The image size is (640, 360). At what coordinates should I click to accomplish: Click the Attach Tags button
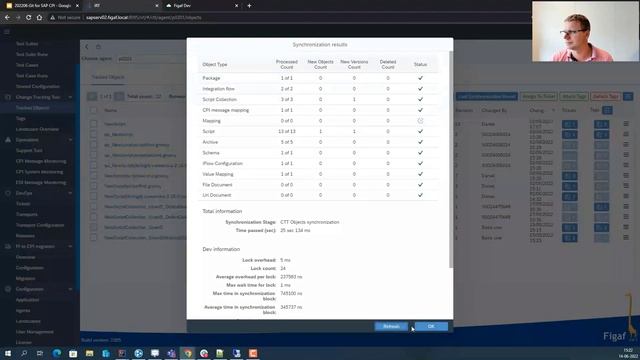tap(574, 96)
